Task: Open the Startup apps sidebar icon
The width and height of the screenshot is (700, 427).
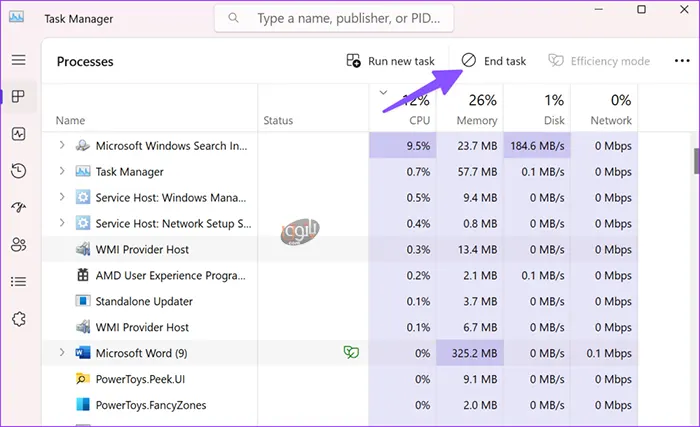Action: (18, 208)
